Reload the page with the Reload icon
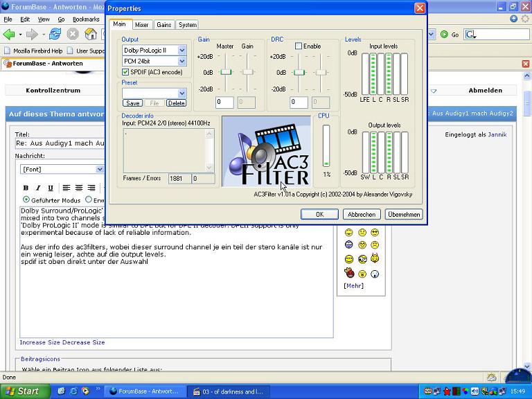 (55, 34)
